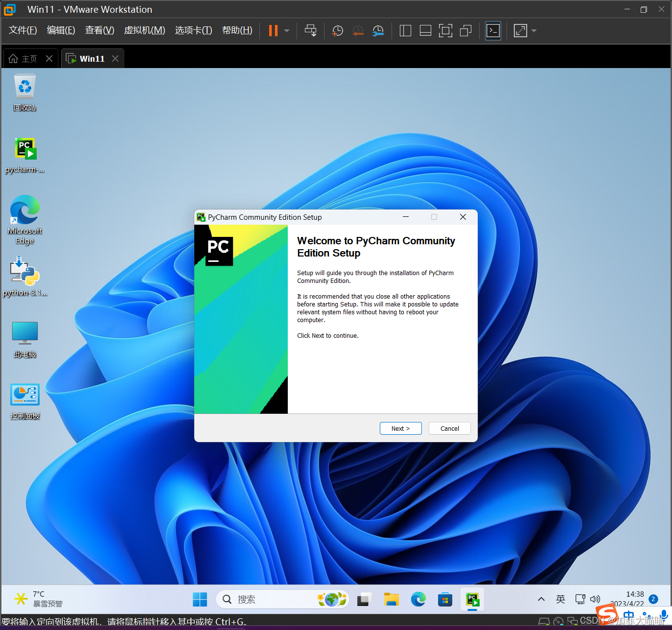This screenshot has height=630, width=672.
Task: Select the pycharm installer desktop icon
Action: 24,155
